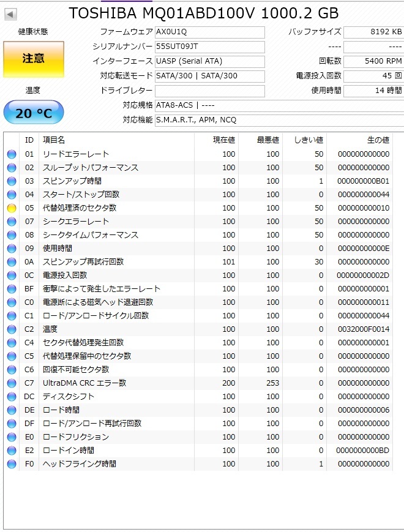Click the blue status icon for ID 0A
404x532 pixels.
12,262
